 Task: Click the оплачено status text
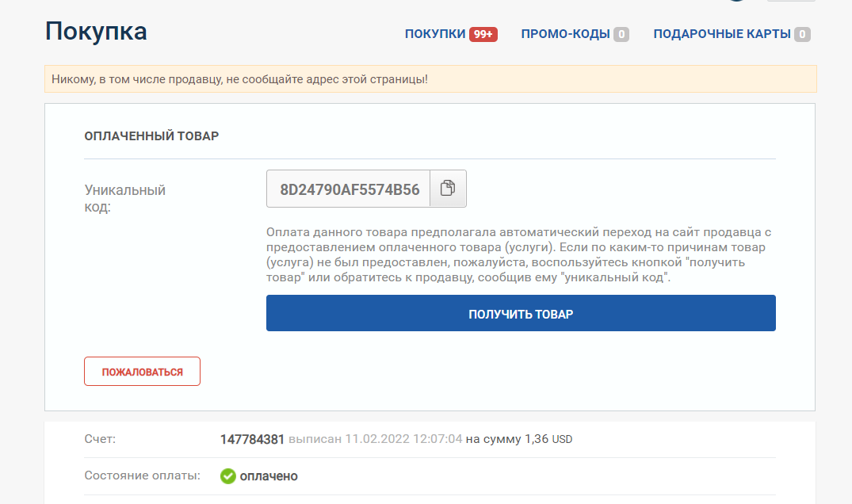coord(269,476)
